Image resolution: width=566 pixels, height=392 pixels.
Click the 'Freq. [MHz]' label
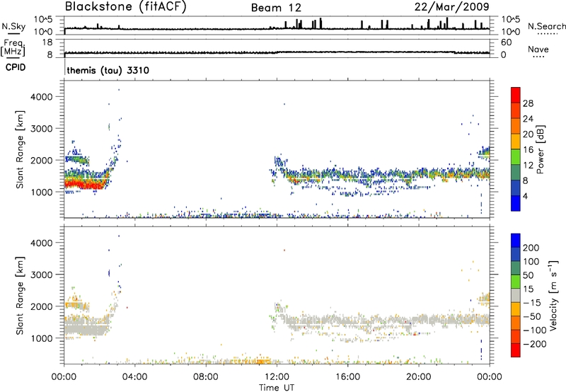pyautogui.click(x=13, y=48)
